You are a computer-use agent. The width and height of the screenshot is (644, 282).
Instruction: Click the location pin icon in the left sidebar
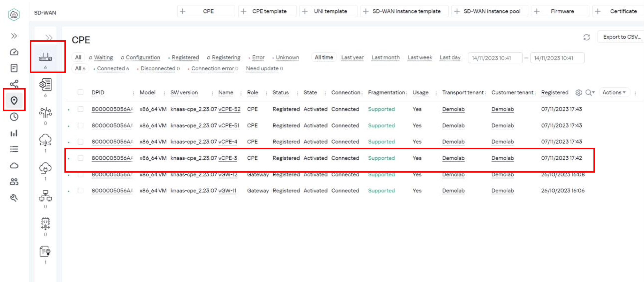coord(14,100)
